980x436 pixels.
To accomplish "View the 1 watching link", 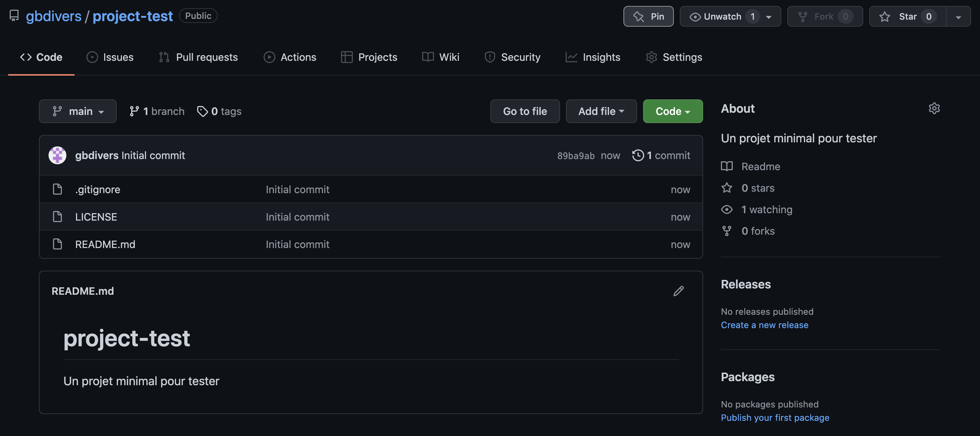I will click(x=757, y=209).
